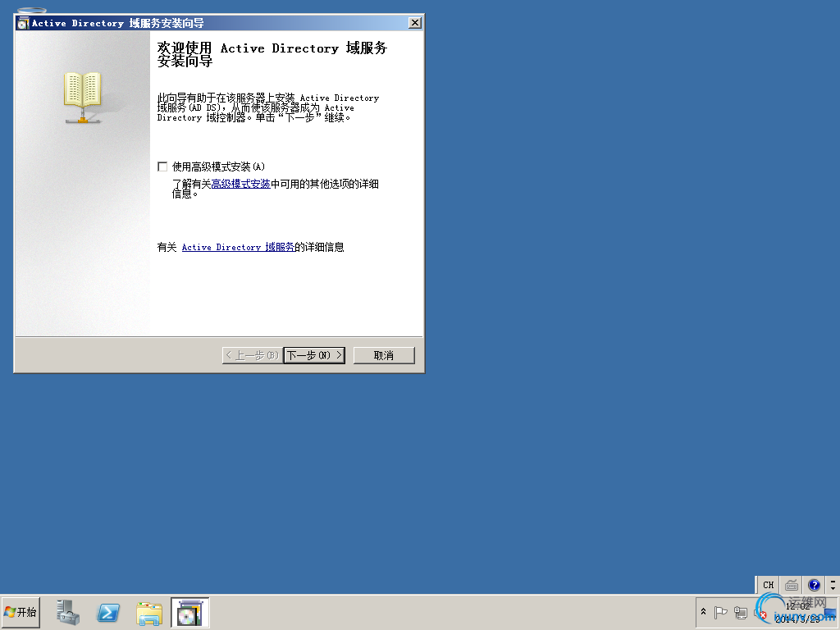Enable 使用高级模式安装 checkbox

pos(162,166)
